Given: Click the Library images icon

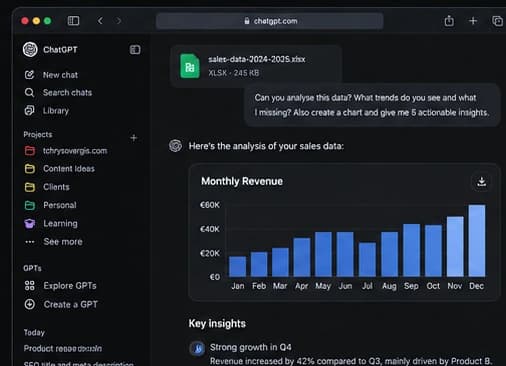Looking at the screenshot, I should [29, 110].
